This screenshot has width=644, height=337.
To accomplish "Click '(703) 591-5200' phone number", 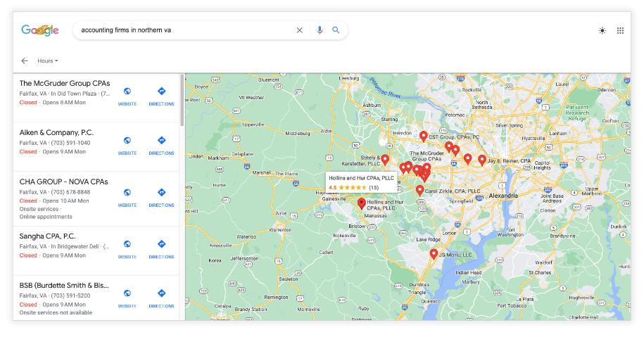I will tap(70, 295).
